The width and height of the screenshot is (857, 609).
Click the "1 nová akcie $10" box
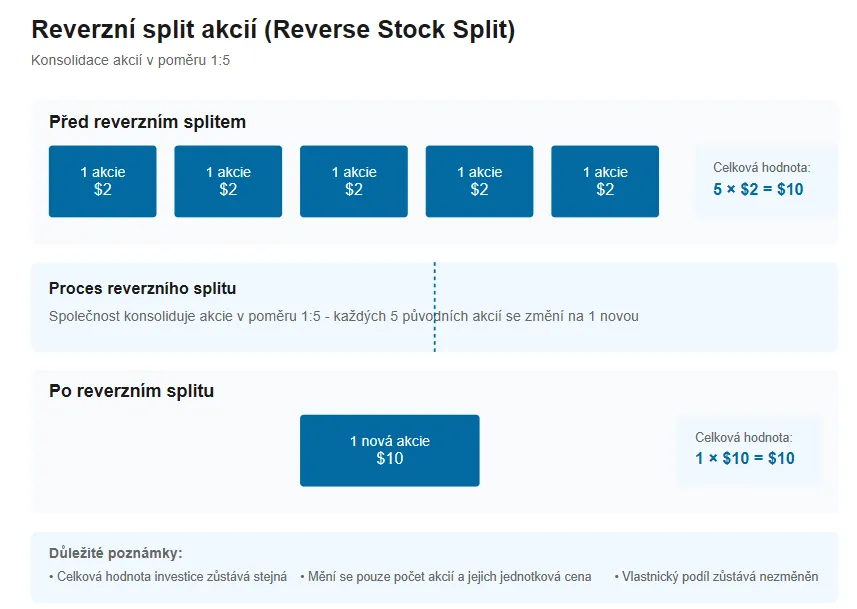(389, 450)
